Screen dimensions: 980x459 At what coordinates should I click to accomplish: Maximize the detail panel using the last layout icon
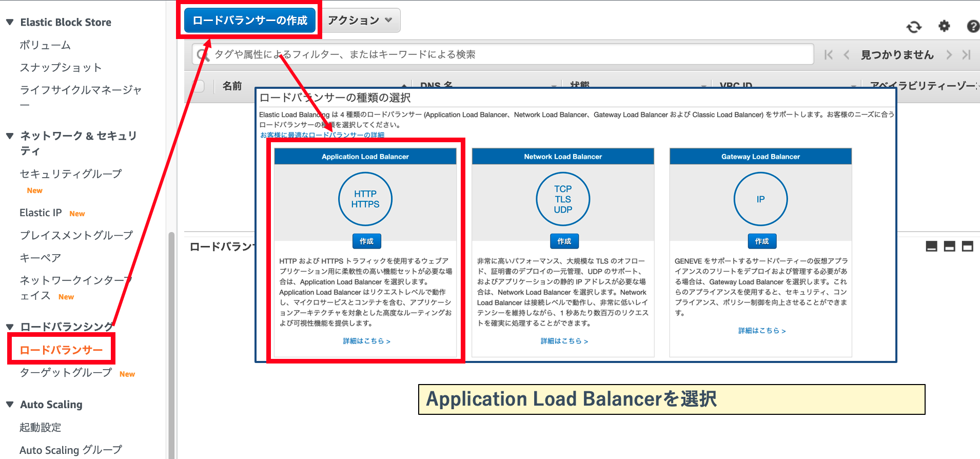tap(968, 246)
